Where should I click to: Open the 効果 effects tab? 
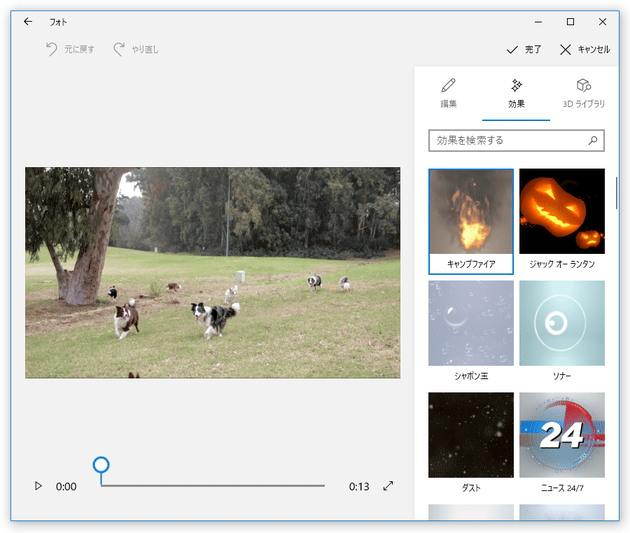[x=516, y=93]
